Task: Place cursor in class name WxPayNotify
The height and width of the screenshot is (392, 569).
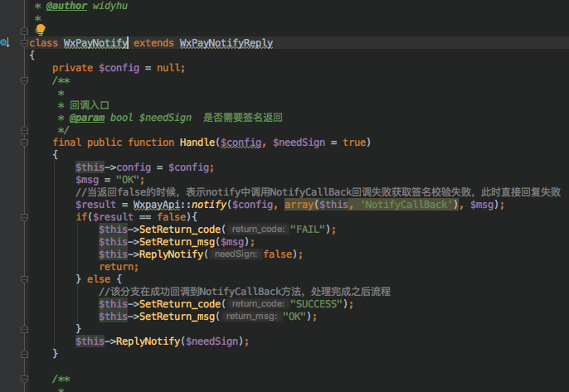Action: [x=95, y=43]
